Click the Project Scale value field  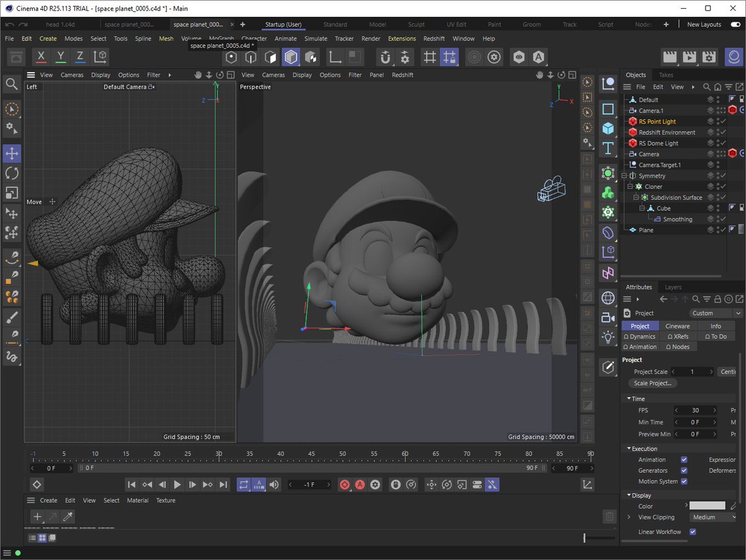click(692, 372)
